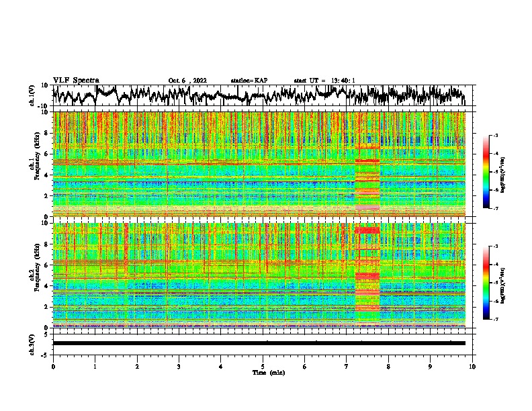Screen dimensions: 532x411
Task: Click the "-7" label on ch.1 colorbar
Action: (x=495, y=208)
